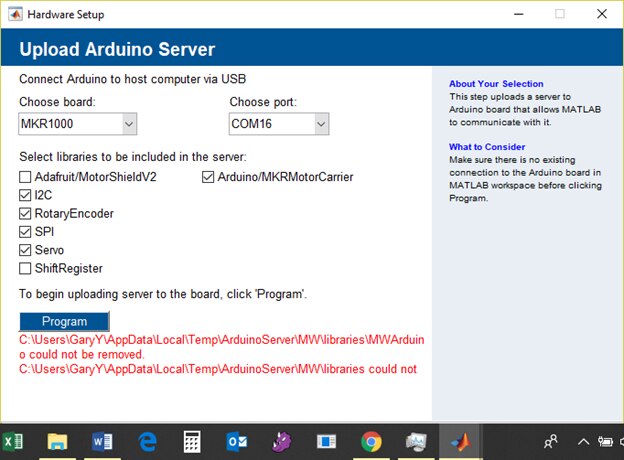Launch Google Chrome from the taskbar
This screenshot has width=624, height=460.
(x=371, y=442)
